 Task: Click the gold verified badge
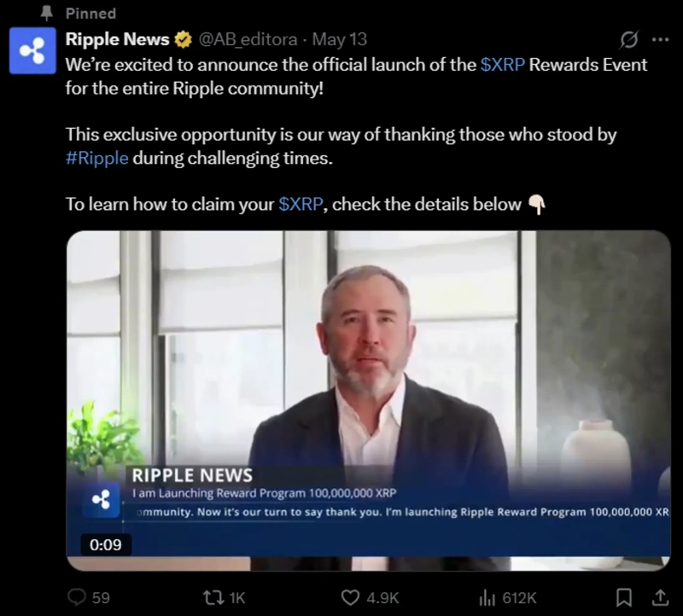pos(183,39)
